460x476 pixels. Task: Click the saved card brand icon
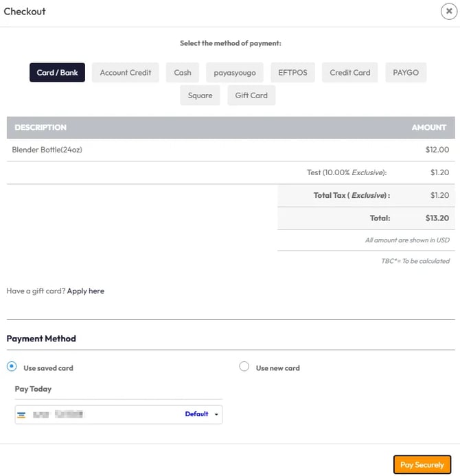pos(22,415)
